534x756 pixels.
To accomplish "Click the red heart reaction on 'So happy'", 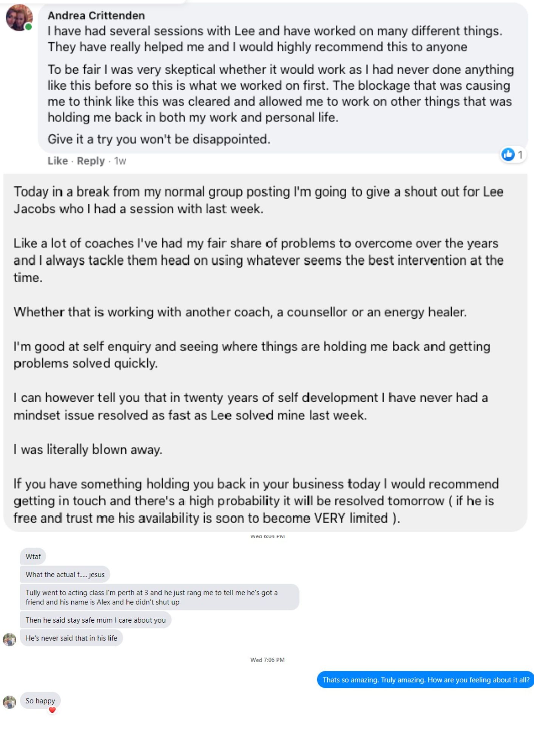I will coord(52,710).
